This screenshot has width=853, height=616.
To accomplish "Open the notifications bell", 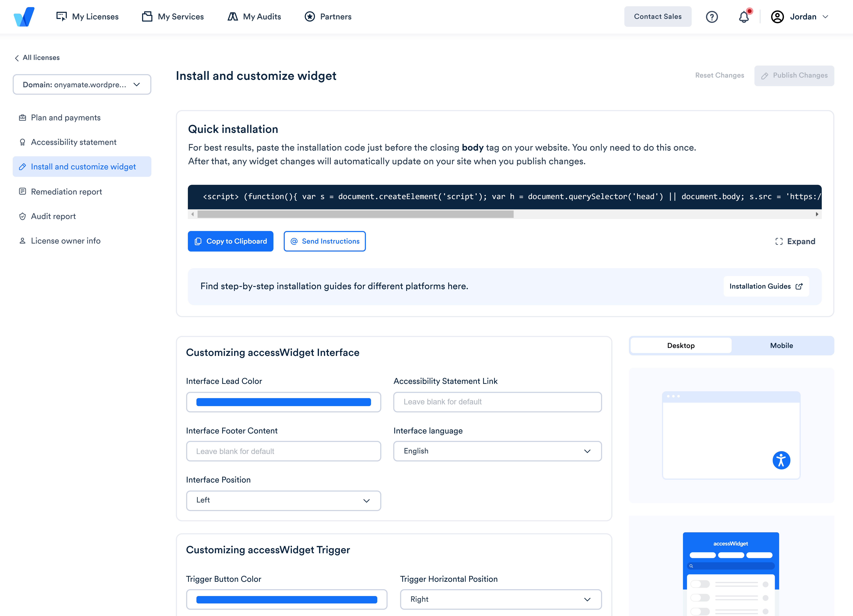I will pos(744,17).
